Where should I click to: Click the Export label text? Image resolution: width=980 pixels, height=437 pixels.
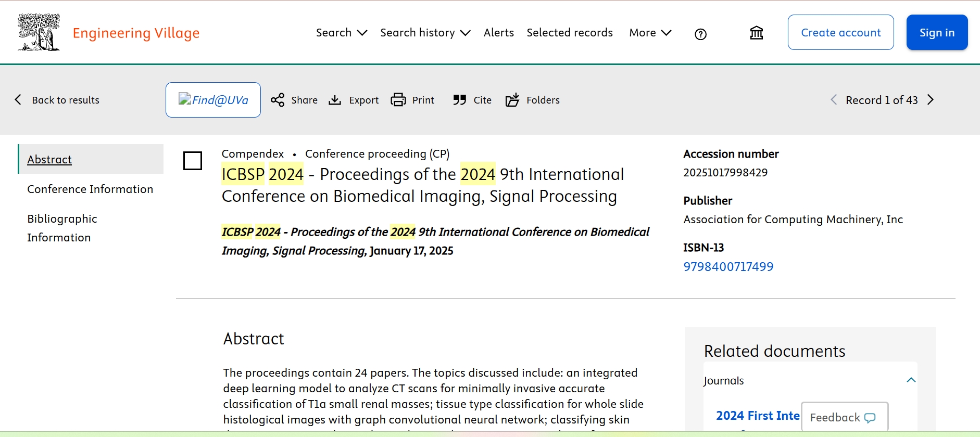click(x=363, y=100)
